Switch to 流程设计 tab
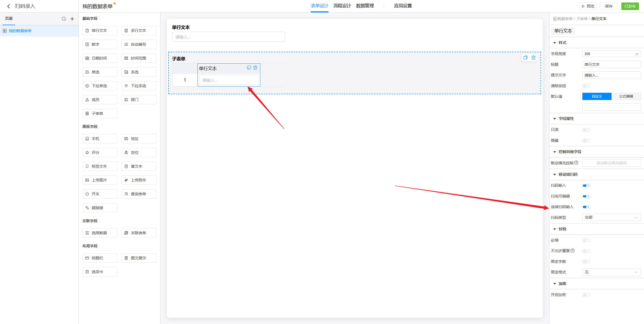The image size is (644, 324). (x=342, y=6)
